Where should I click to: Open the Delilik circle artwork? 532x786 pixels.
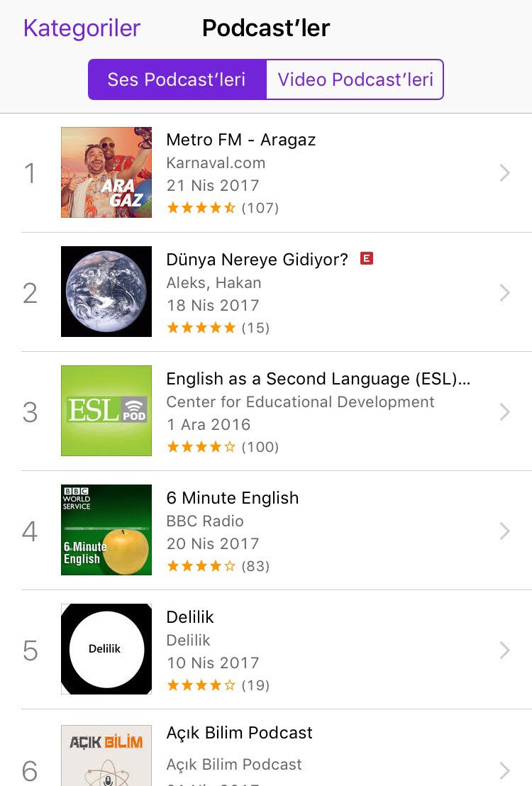(x=106, y=649)
